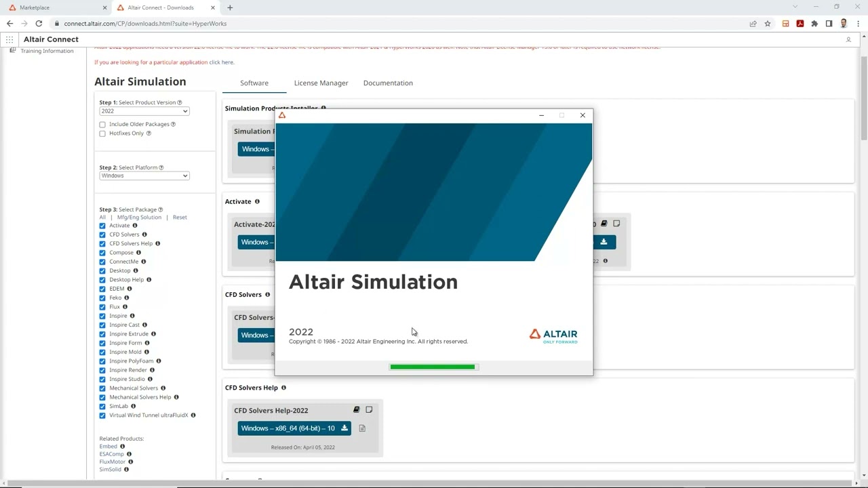This screenshot has width=868, height=488.
Task: Open the Chrome profile avatar
Action: pos(844,23)
